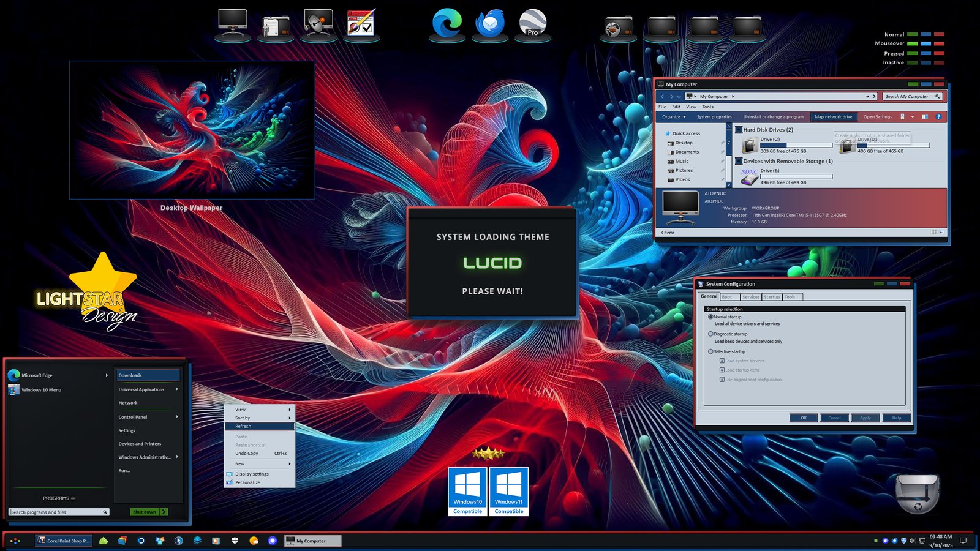Launch Microsoft Edge from the top dock
The image size is (980, 551).
(447, 23)
